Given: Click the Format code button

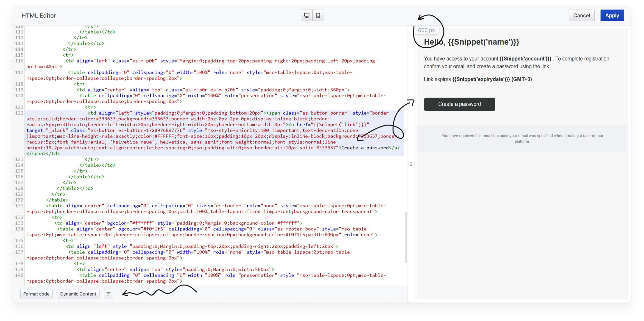Looking at the screenshot, I should pyautogui.click(x=36, y=294).
